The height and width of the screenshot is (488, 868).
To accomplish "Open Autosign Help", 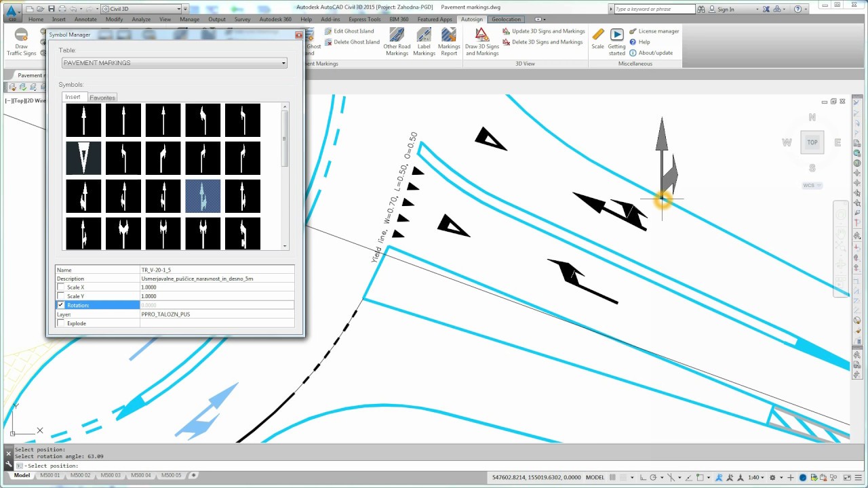I will 639,42.
